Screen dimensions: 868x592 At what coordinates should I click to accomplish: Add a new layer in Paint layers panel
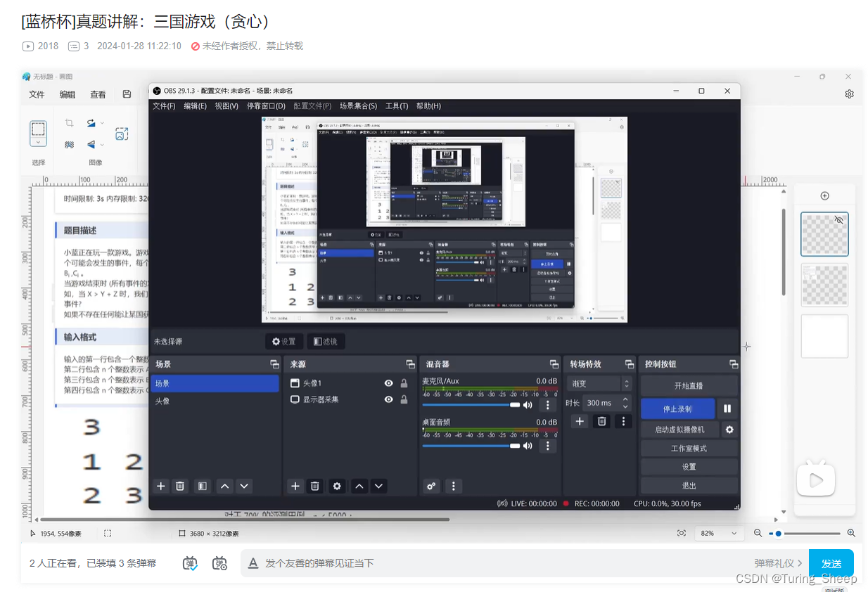pyautogui.click(x=824, y=196)
